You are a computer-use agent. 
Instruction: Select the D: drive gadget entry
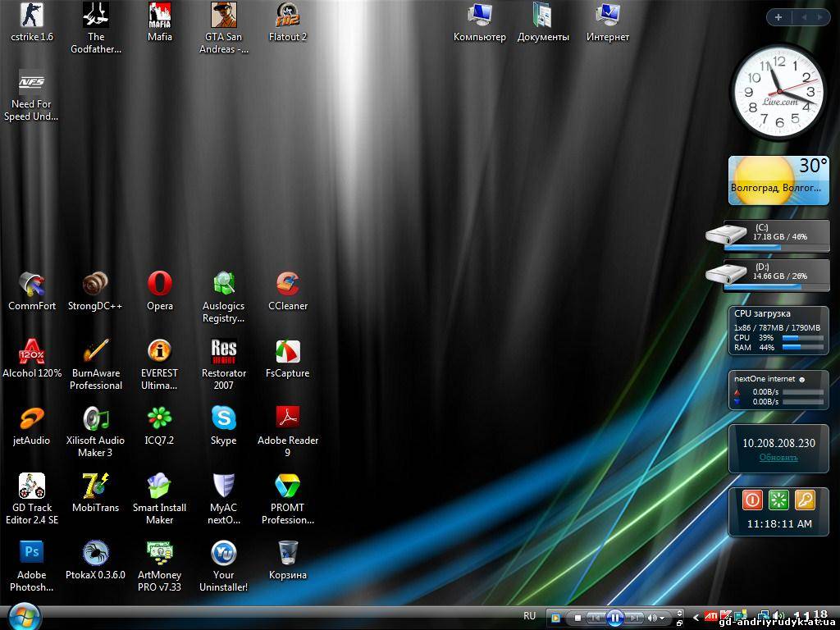[767, 276]
